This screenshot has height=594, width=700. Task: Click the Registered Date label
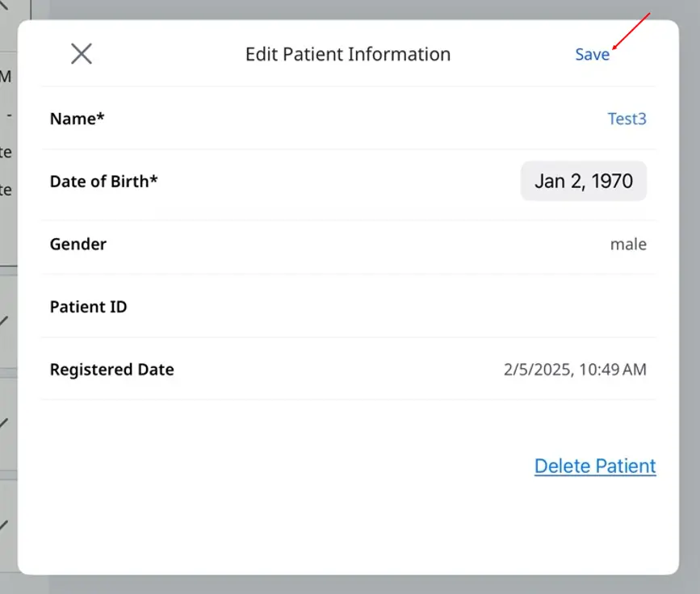click(111, 370)
